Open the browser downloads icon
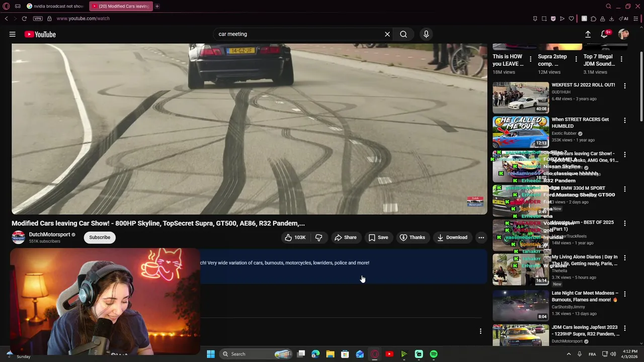The height and width of the screenshot is (362, 644). 611,19
